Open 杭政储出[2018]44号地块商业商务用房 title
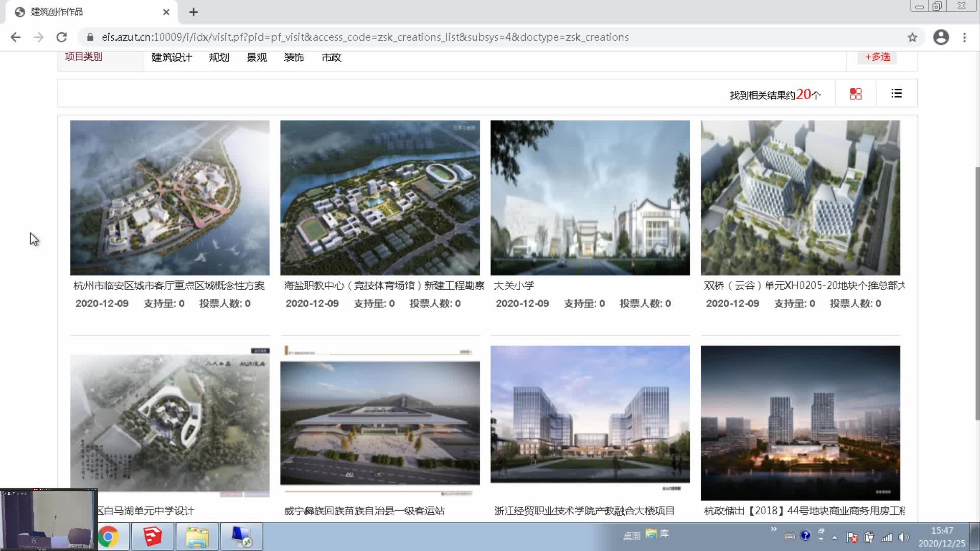The height and width of the screenshot is (551, 980). 804,511
